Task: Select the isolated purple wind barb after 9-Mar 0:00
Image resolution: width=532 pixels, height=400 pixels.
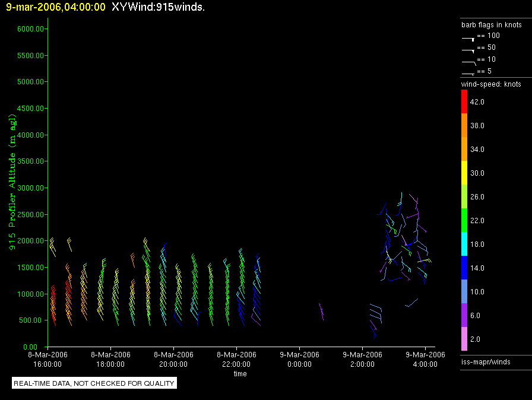Action: [x=321, y=311]
